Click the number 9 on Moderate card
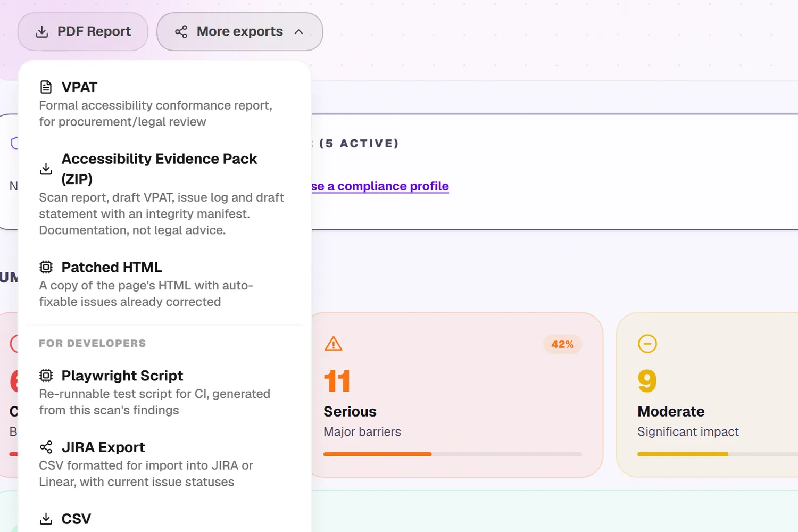 (x=647, y=381)
